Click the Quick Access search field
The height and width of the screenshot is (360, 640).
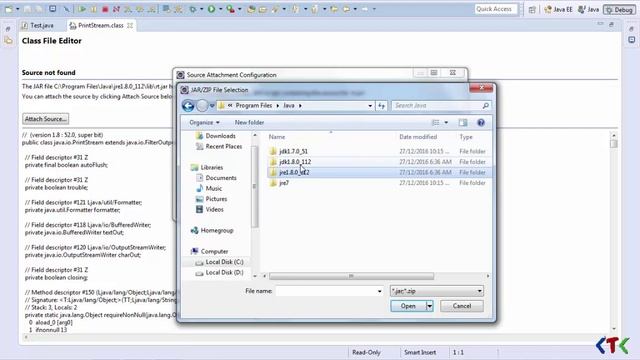(x=496, y=9)
